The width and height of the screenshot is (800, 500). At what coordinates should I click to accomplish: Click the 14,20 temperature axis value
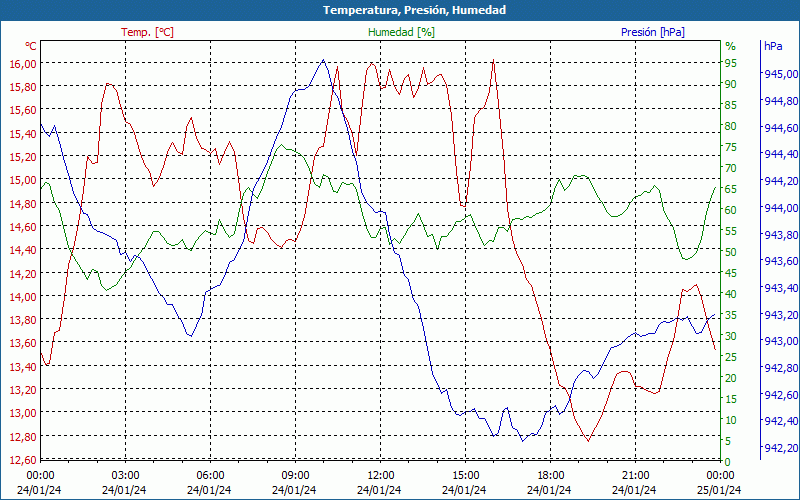coord(23,273)
